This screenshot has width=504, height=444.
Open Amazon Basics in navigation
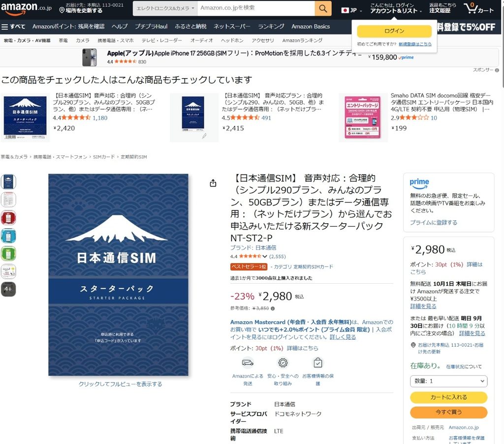(311, 27)
